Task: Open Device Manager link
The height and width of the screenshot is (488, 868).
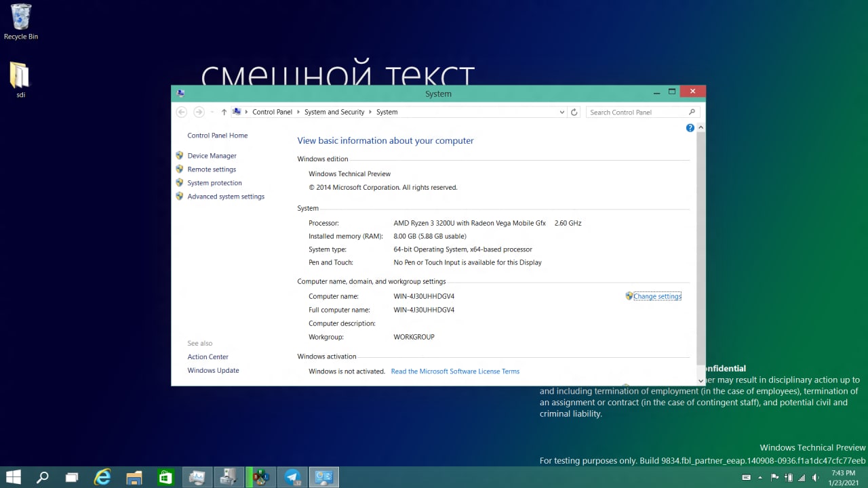Action: [x=212, y=156]
